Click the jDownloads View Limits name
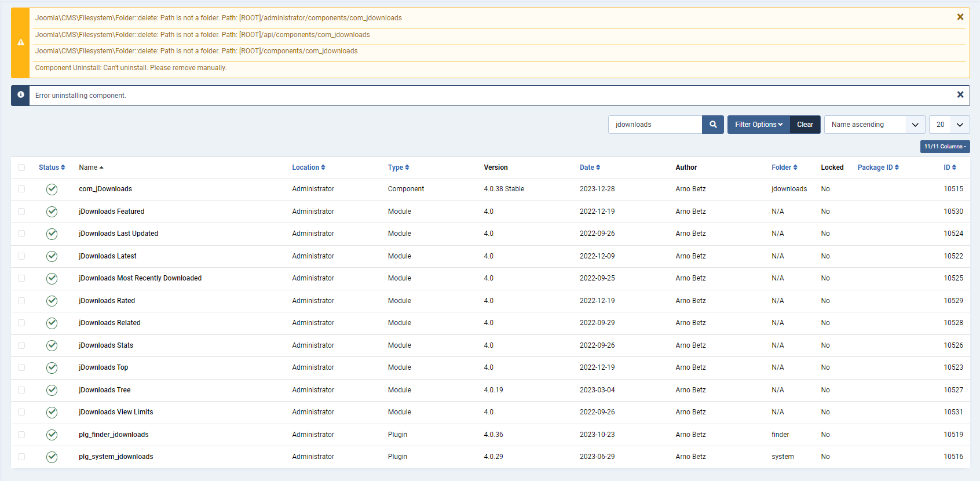The width and height of the screenshot is (980, 481). (116, 412)
